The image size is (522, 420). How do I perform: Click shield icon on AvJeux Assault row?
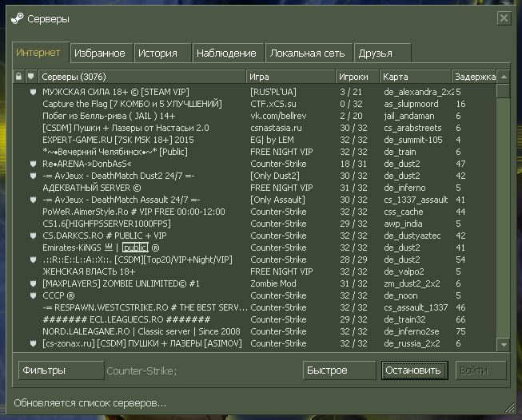[x=33, y=200]
